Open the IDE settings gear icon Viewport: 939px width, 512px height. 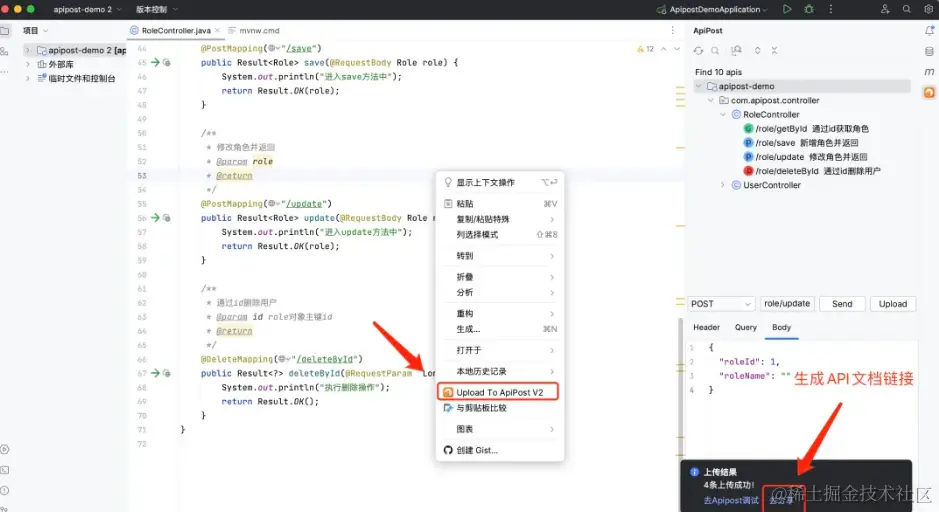click(x=928, y=9)
